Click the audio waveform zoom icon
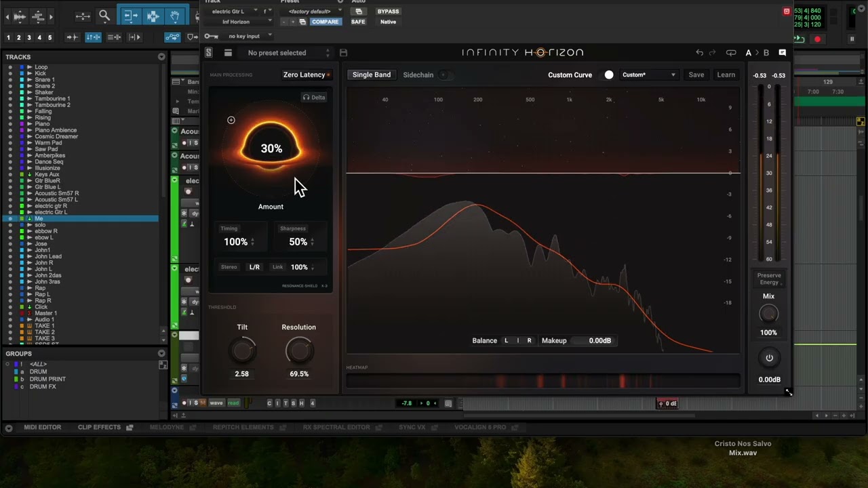 click(20, 16)
